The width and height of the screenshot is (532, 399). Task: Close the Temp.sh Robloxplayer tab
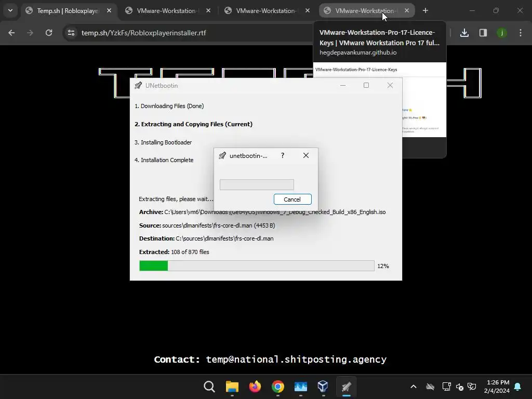click(x=109, y=11)
